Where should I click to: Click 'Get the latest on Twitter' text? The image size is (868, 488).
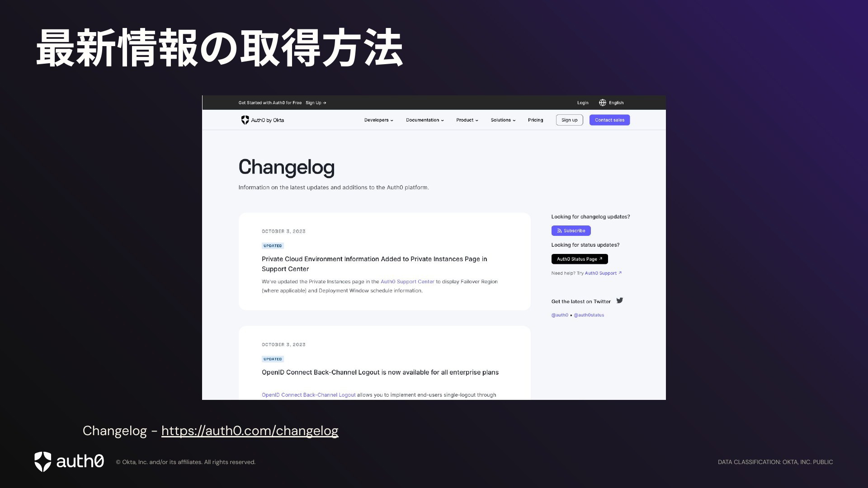(x=581, y=301)
